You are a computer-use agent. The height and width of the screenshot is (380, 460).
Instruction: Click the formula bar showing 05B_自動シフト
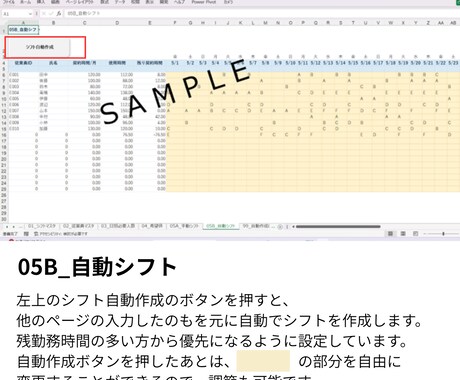[x=262, y=14]
